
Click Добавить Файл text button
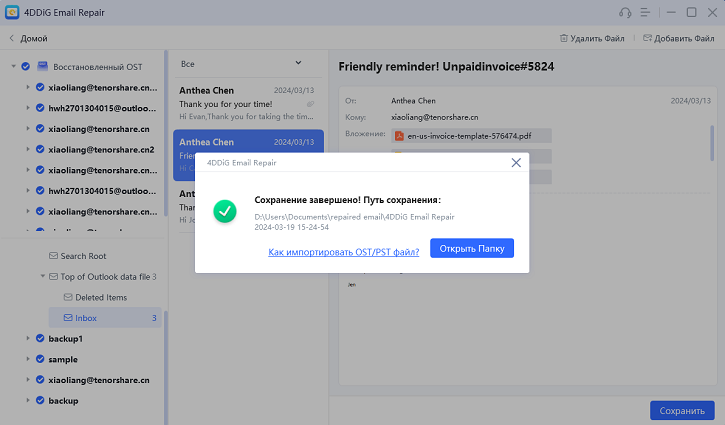(x=684, y=38)
